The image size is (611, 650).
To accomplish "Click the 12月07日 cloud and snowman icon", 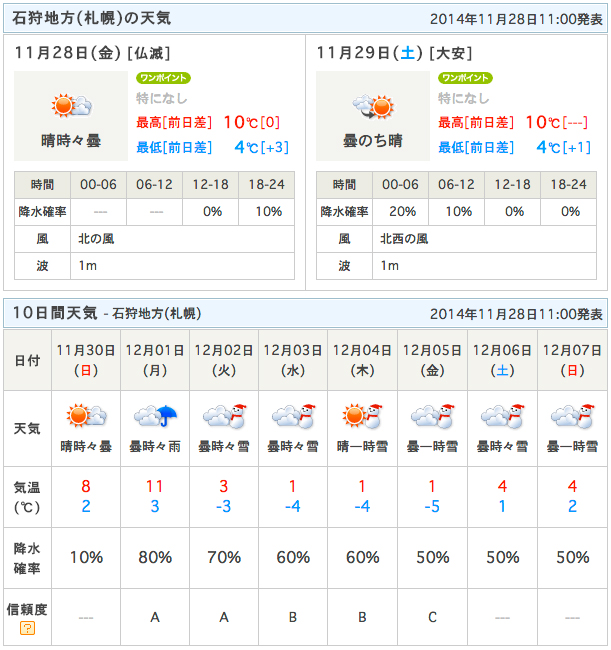I will point(572,415).
